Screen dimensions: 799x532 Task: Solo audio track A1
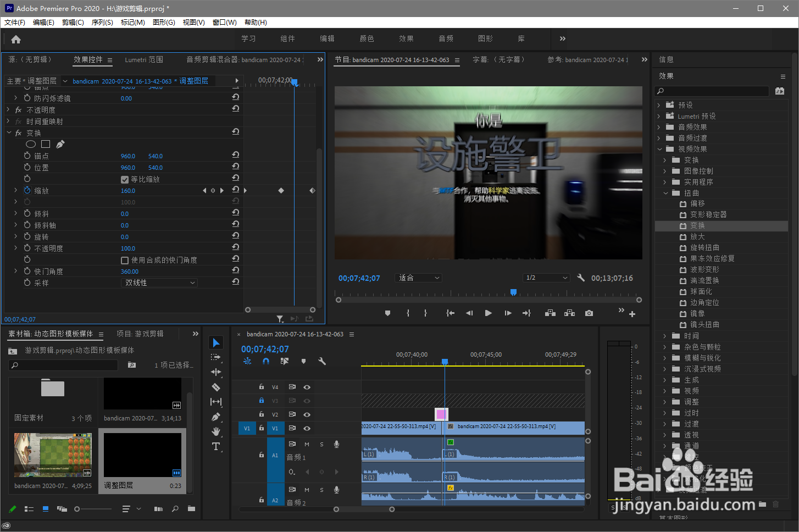click(321, 444)
